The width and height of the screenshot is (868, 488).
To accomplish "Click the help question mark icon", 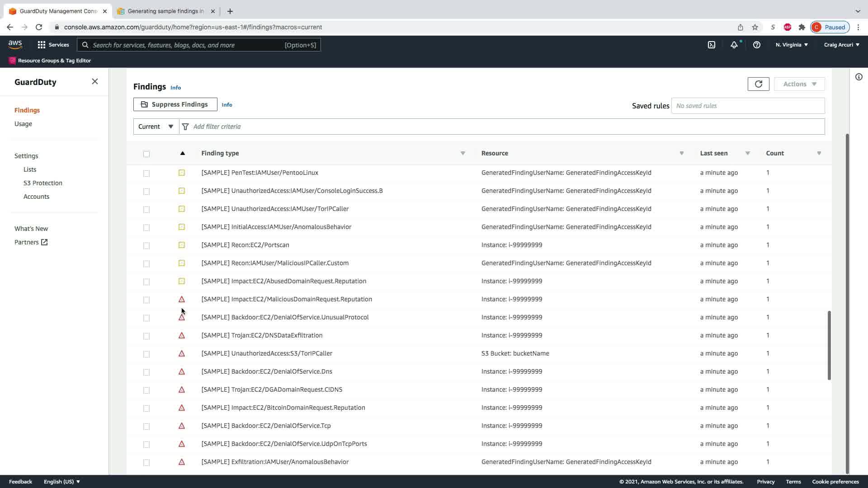I will (x=756, y=45).
